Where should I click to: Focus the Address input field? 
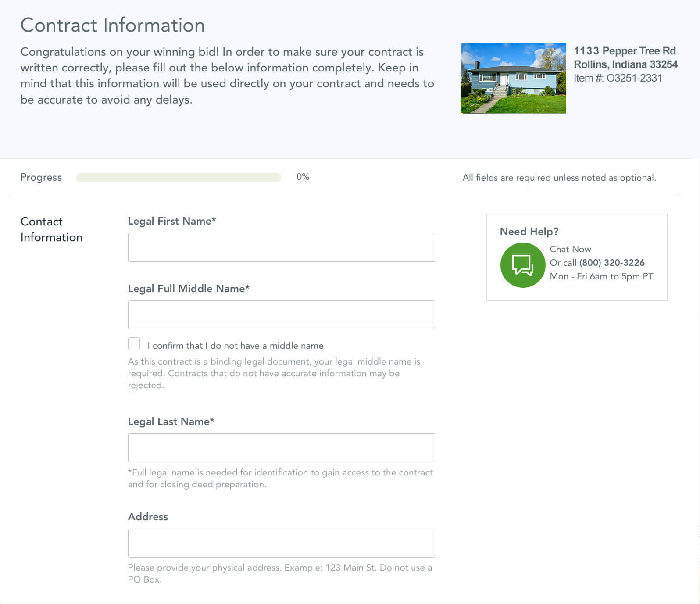tap(281, 543)
